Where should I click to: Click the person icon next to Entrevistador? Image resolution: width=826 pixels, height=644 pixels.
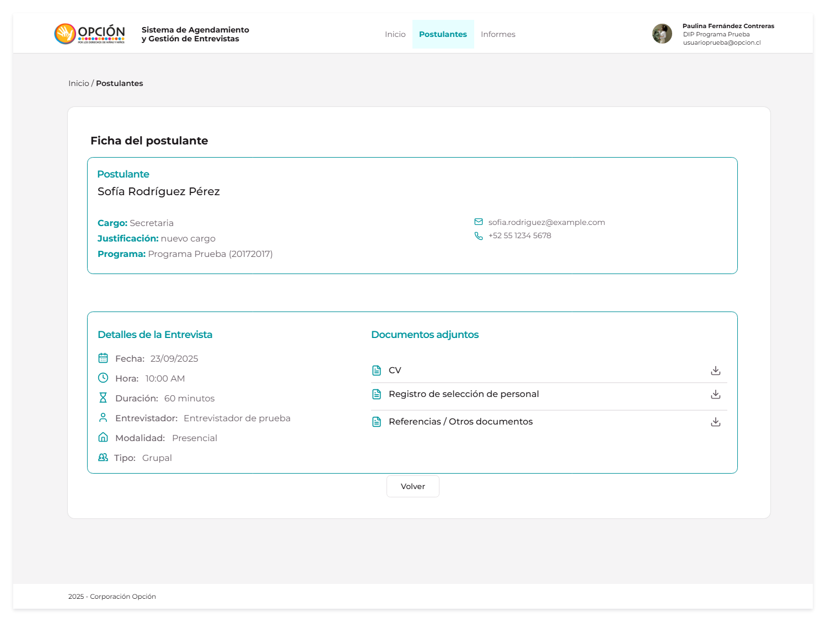coord(103,418)
